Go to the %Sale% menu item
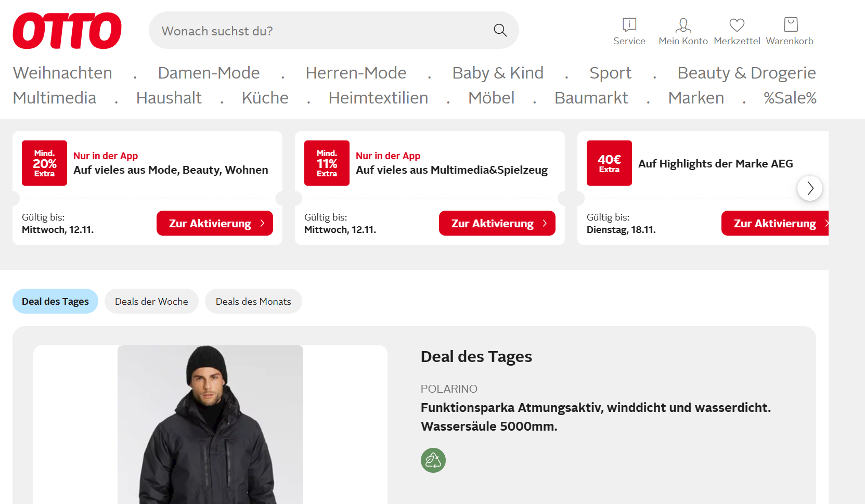Viewport: 865px width, 504px height. point(790,98)
